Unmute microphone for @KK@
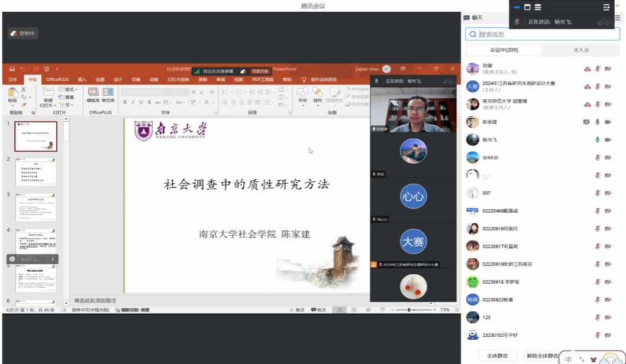 598,158
